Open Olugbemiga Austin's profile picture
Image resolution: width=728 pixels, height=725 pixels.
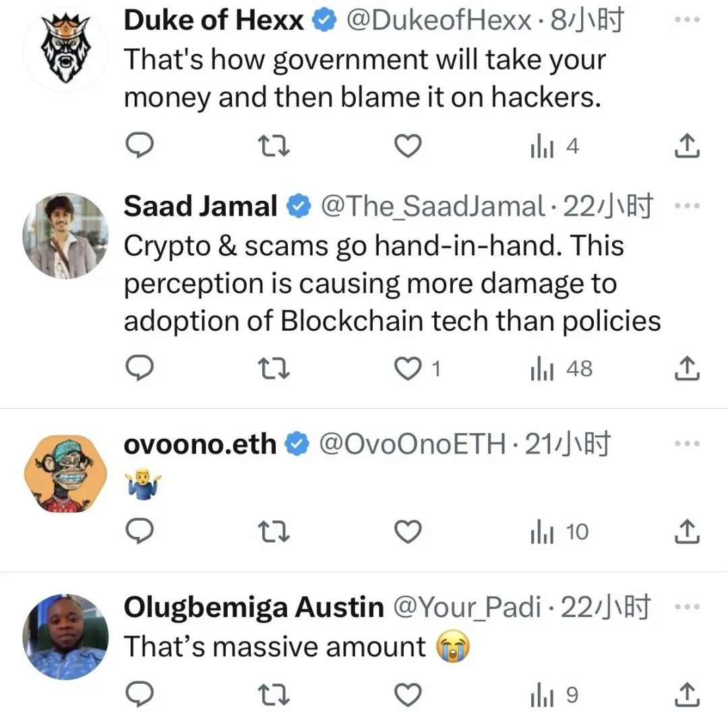(x=65, y=637)
